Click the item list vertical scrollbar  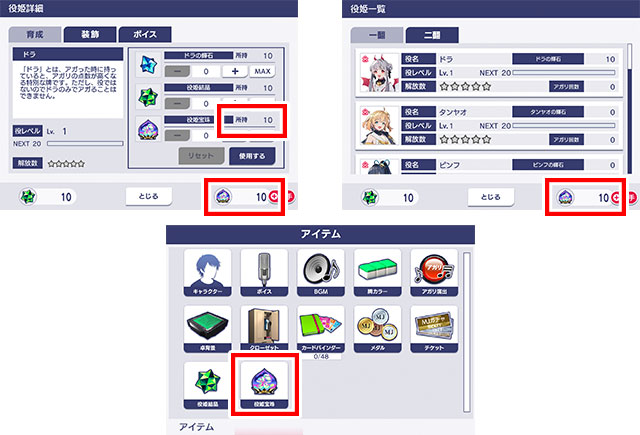[x=467, y=332]
